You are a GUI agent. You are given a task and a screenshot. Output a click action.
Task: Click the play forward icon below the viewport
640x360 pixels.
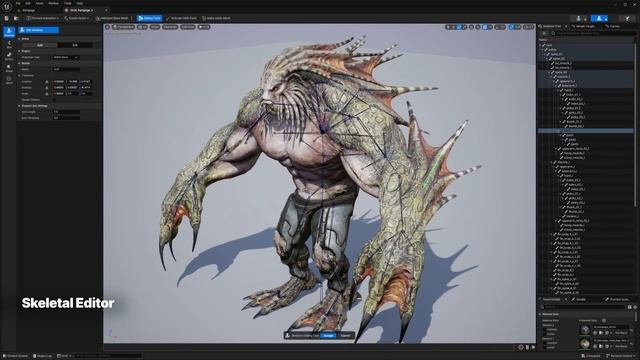click(533, 347)
